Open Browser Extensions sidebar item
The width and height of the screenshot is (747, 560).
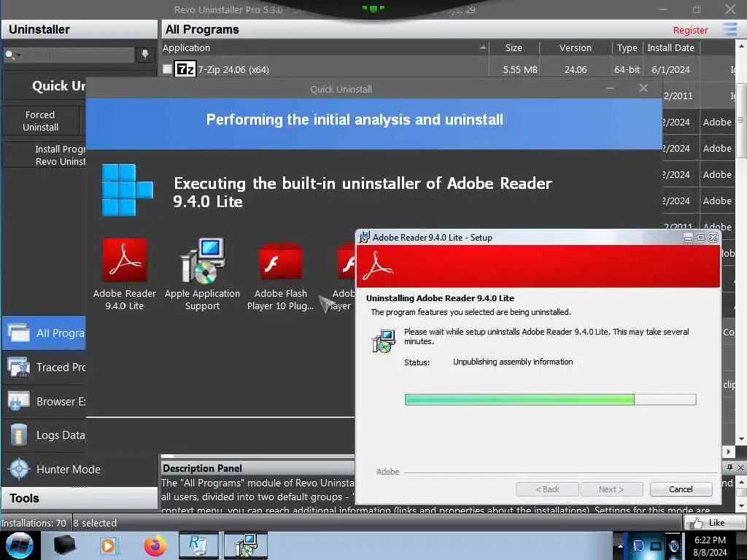(44, 402)
